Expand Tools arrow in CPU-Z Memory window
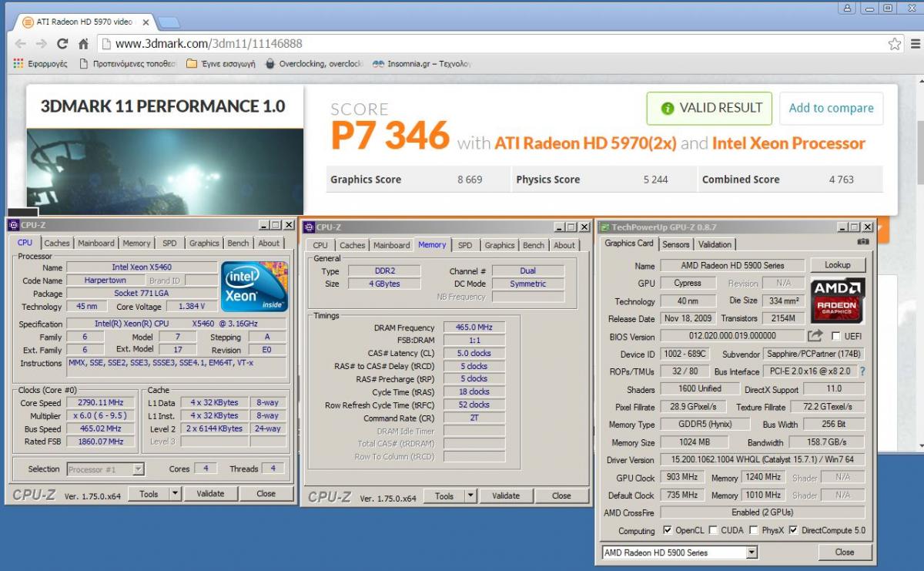Viewport: 924px width, 571px height. coord(470,496)
